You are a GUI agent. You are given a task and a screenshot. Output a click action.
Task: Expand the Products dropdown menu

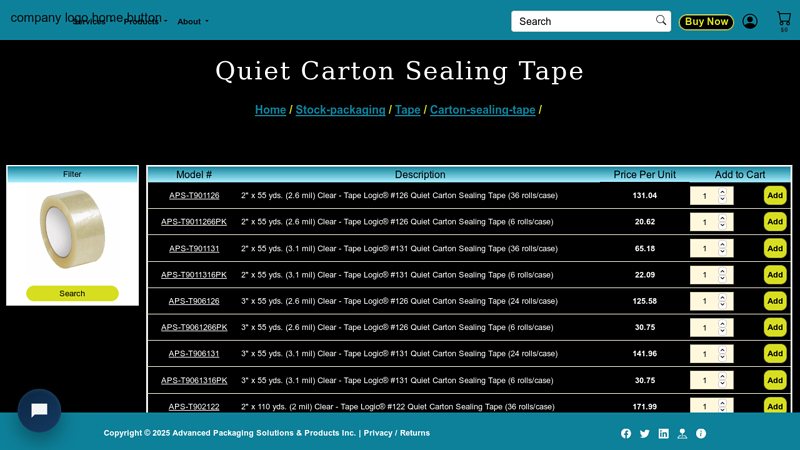145,21
